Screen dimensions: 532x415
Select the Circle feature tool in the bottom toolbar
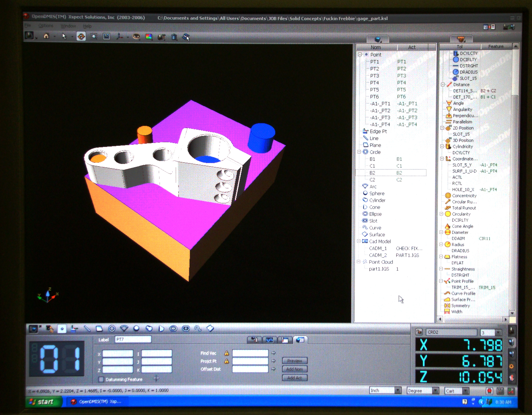(x=112, y=329)
